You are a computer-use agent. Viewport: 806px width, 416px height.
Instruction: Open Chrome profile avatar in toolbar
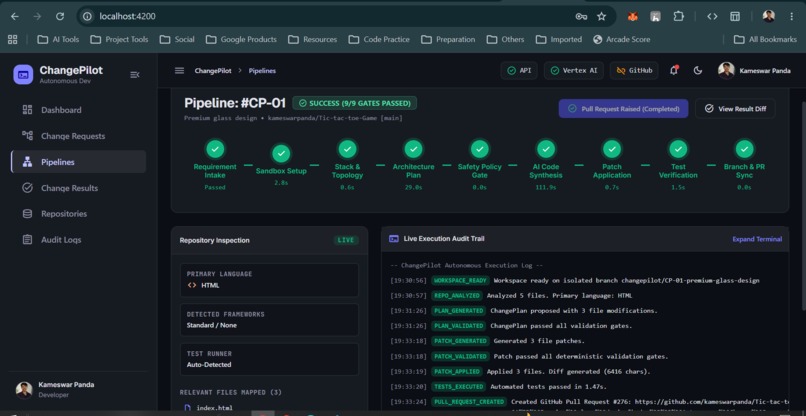[x=768, y=16]
